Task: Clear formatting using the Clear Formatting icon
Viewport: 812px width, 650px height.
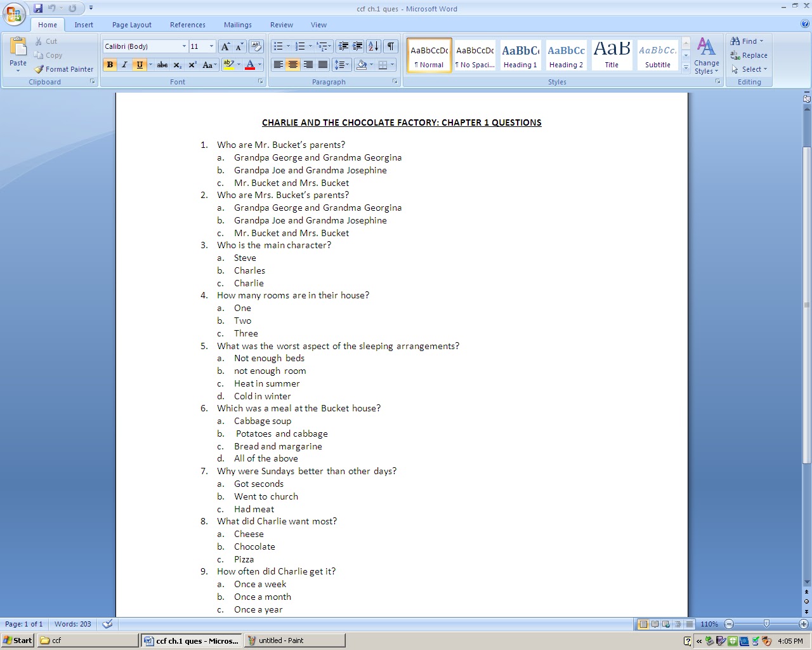Action: point(256,46)
